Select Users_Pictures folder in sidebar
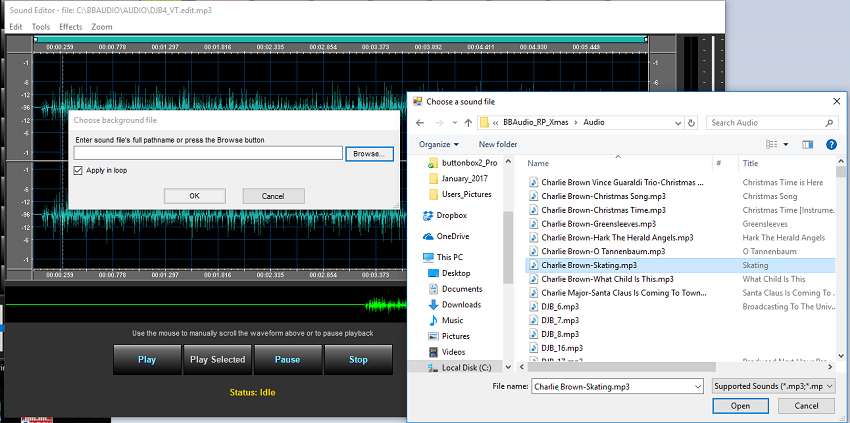The height and width of the screenshot is (423, 850). pos(460,194)
